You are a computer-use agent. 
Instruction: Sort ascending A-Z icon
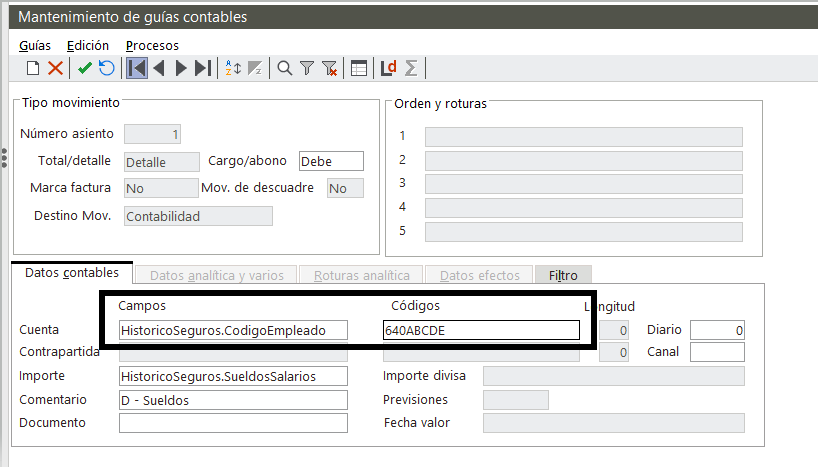(233, 68)
